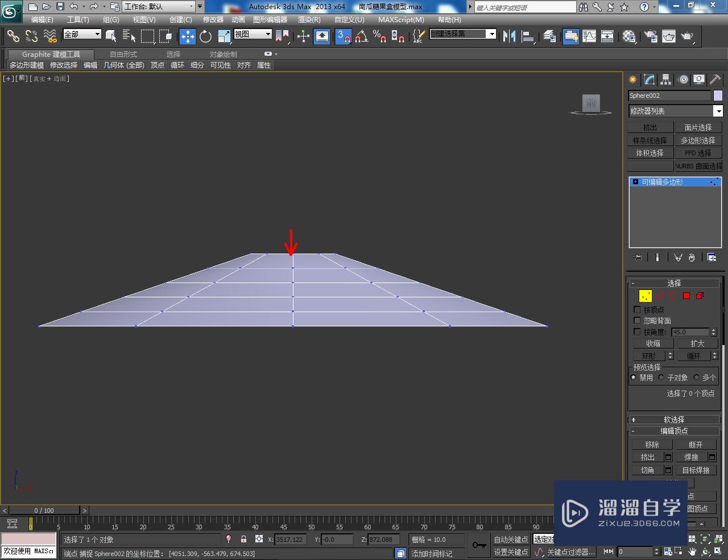Open Render Setup dialog

pyautogui.click(x=651, y=36)
